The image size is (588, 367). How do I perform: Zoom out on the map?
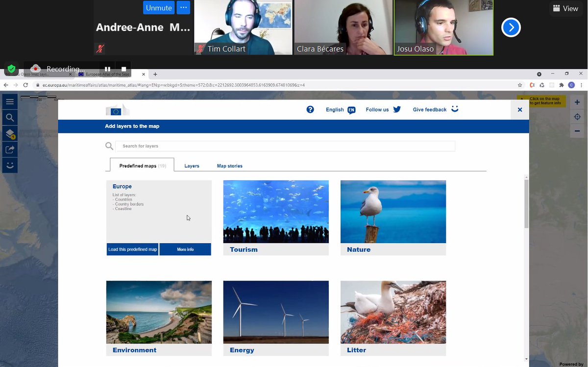(x=577, y=131)
